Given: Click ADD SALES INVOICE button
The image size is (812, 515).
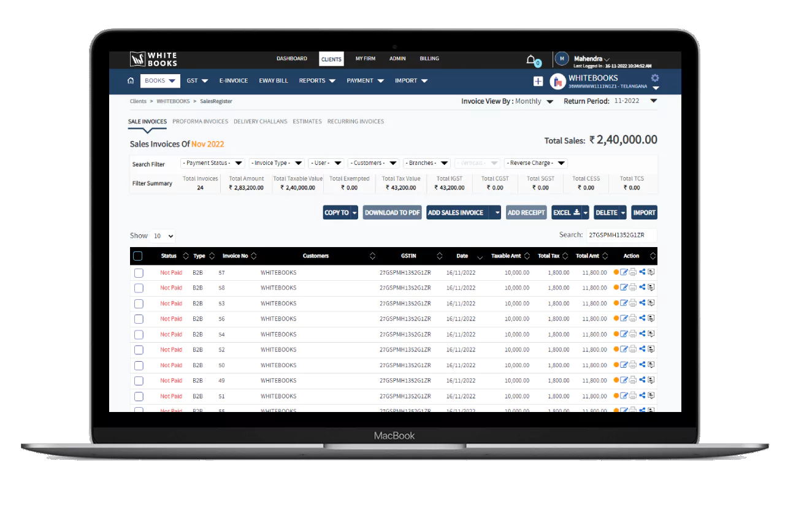Looking at the screenshot, I should pos(456,213).
